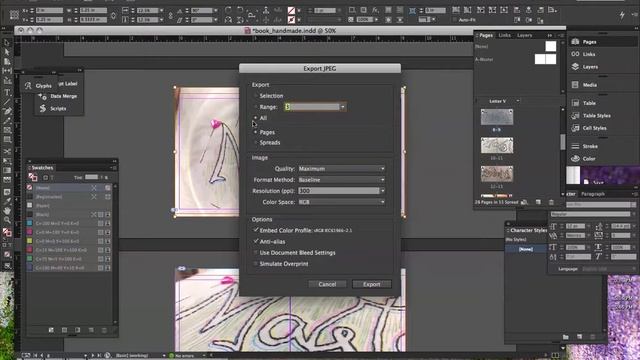Open the Color Space dropdown
Viewport: 640px width, 360px height.
(341, 202)
